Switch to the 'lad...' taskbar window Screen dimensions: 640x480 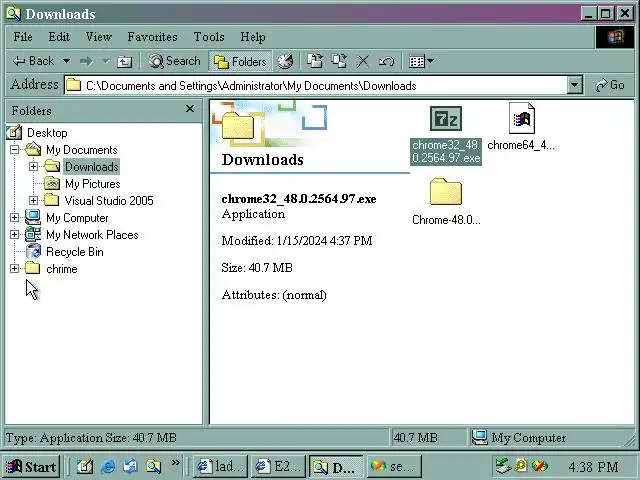pos(220,466)
